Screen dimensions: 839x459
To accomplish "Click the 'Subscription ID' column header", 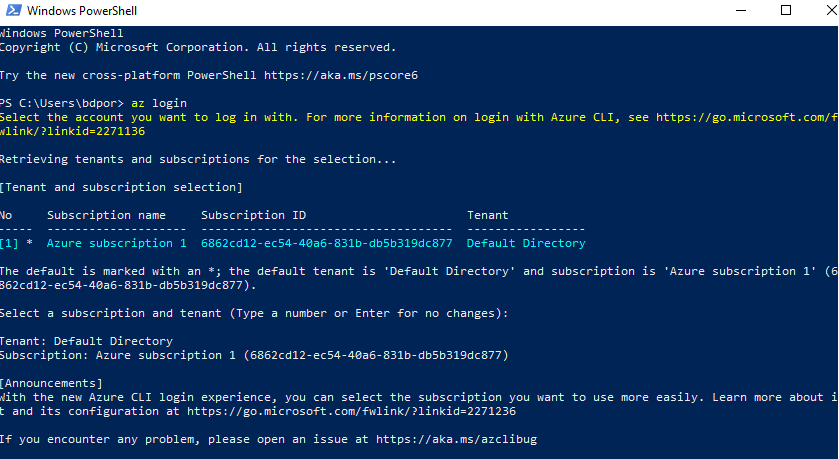I will point(253,215).
